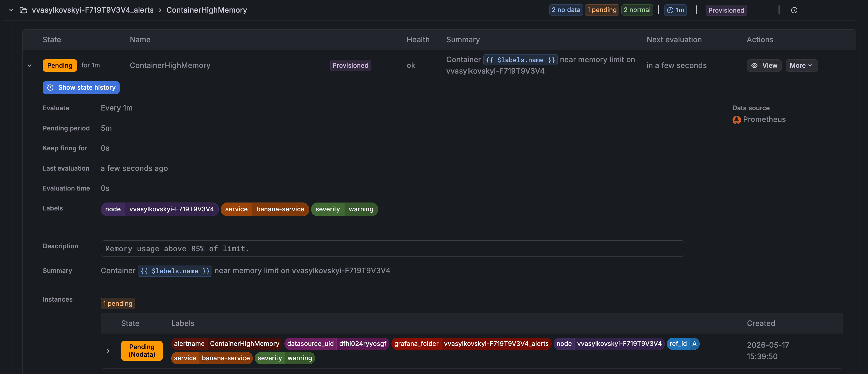Click the Provisioned badge in the rule row
This screenshot has width=868, height=374.
click(x=350, y=65)
